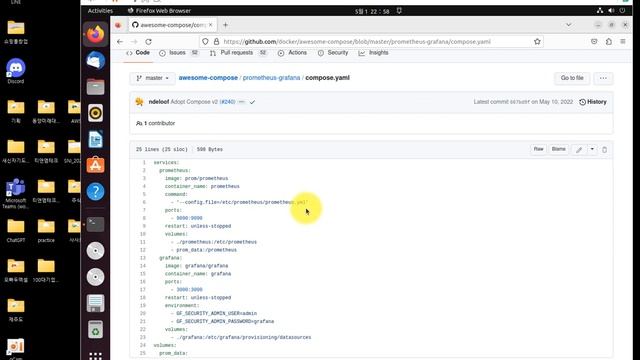Open the master branch dropdown
The width and height of the screenshot is (640, 360).
pyautogui.click(x=153, y=78)
